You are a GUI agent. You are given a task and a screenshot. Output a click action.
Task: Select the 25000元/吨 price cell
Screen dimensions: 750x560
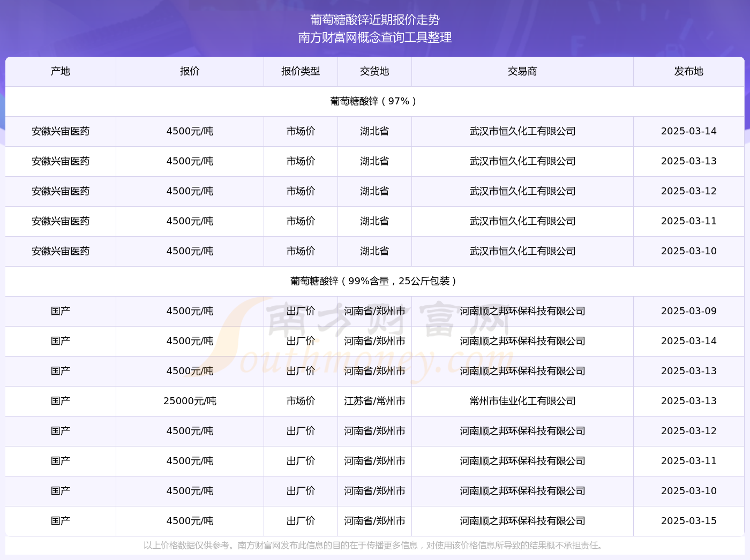pos(190,401)
